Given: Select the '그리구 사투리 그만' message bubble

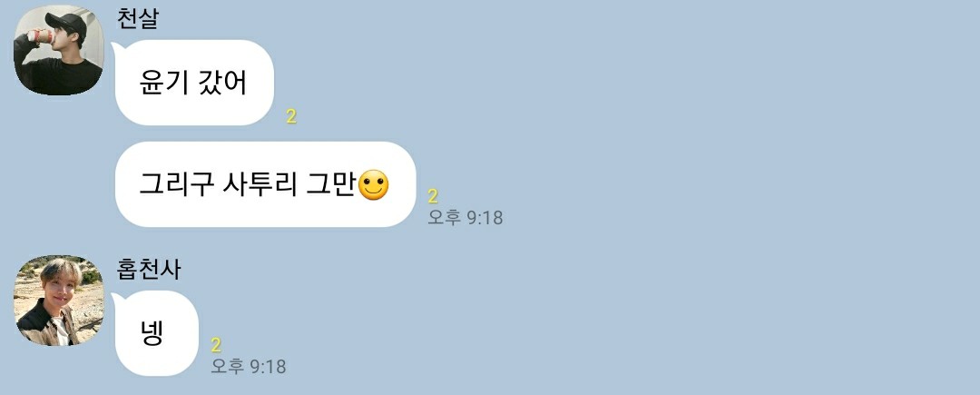Looking at the screenshot, I should [266, 184].
